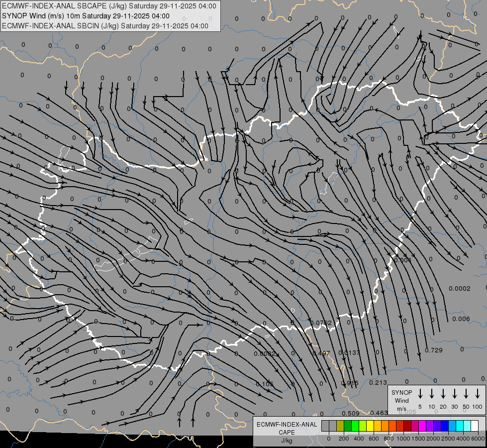Screen dimensions: 487x448
Task: Click the 2500 tick label on CAPE scale
Action: 448,439
